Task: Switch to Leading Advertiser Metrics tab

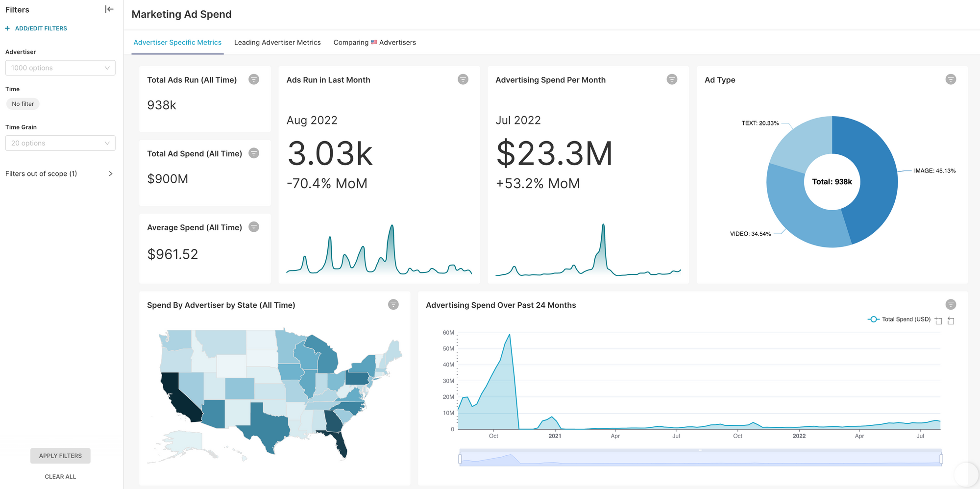Action: click(x=277, y=43)
